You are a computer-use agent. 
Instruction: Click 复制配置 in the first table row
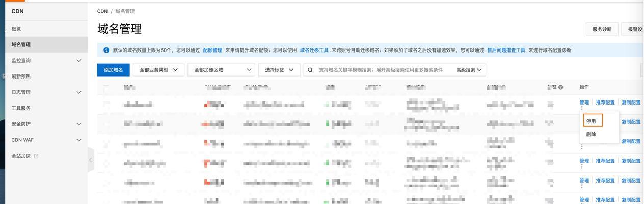click(x=631, y=103)
